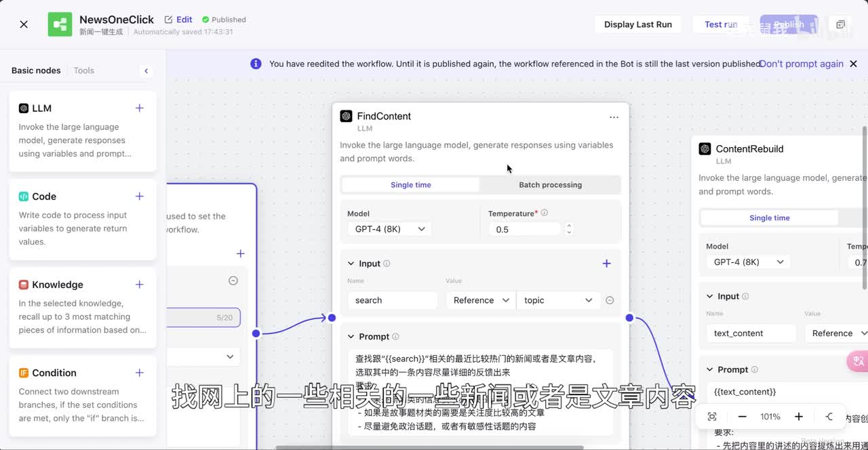Select Single time in ContentRebuild node
868x450 pixels.
[x=769, y=218]
